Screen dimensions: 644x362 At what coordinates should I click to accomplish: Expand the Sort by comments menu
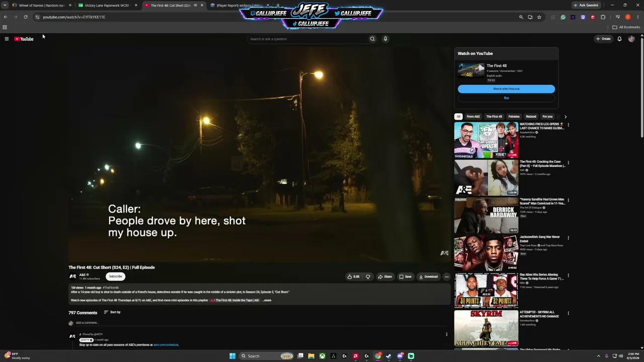(112, 312)
